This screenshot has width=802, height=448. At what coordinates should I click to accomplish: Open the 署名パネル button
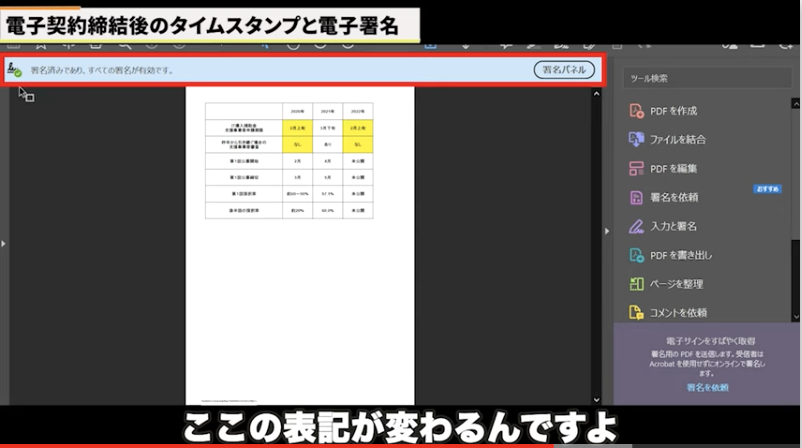click(564, 70)
